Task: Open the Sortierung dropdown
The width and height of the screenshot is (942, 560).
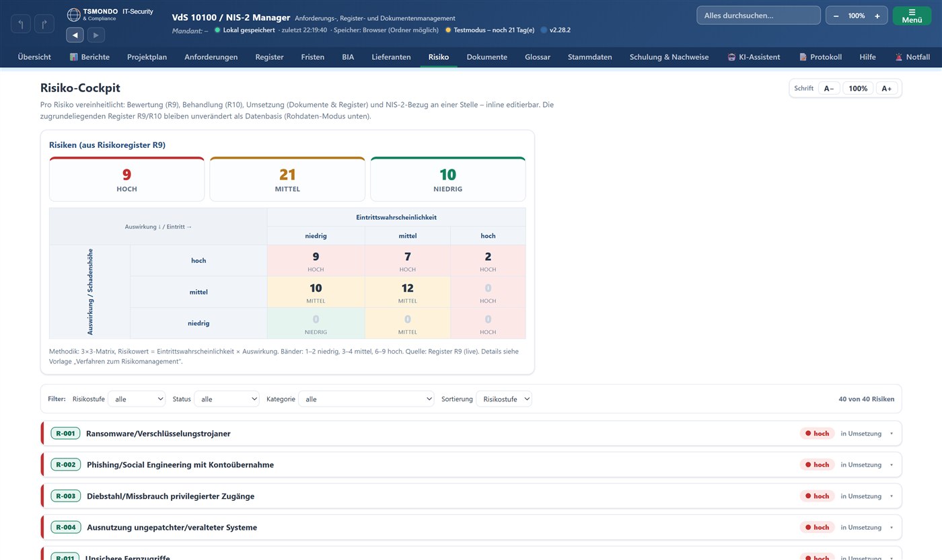Action: pos(504,399)
